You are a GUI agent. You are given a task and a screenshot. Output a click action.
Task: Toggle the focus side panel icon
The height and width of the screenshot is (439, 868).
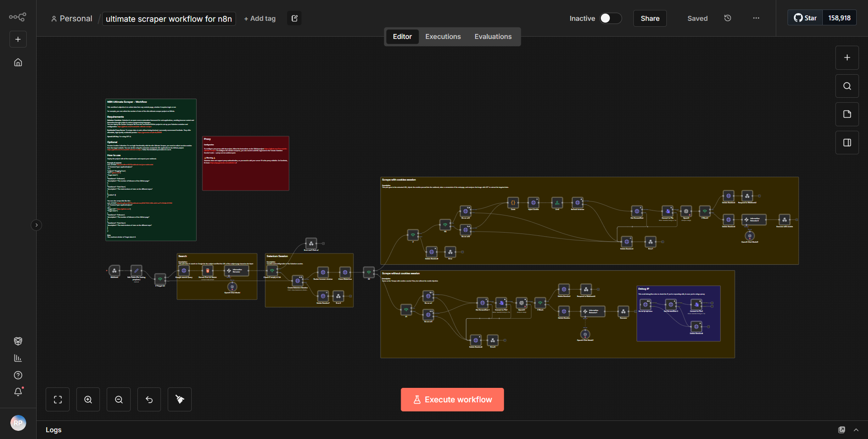(x=847, y=143)
